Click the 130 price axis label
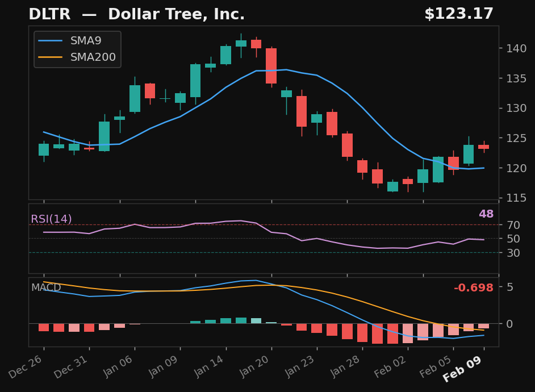Screen dimensions: 535x392 (516, 108)
